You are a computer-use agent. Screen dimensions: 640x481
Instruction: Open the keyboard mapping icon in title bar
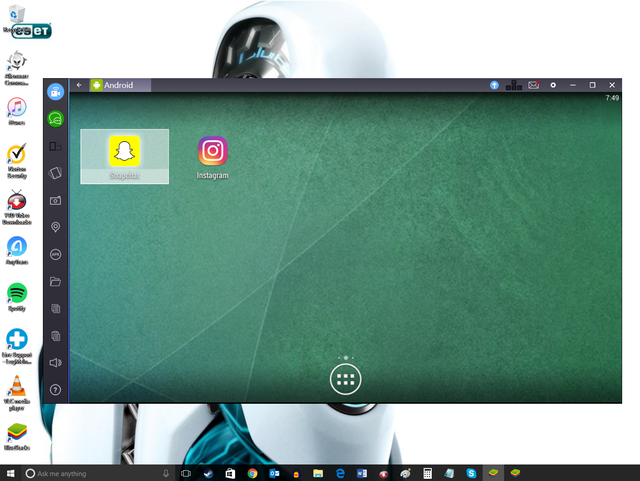point(514,85)
